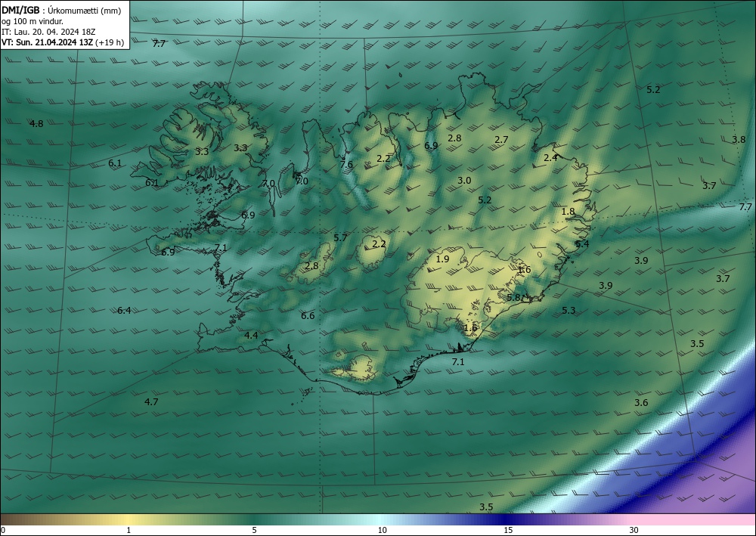Select the 'IT: Lau. 20. 04. 2024 18Z' line
Image resolution: width=756 pixels, height=536 pixels.
coord(48,32)
